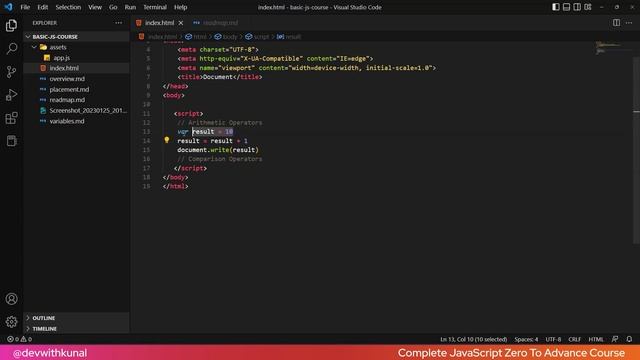
Task: Click the Document title tag line
Action: [x=220, y=77]
